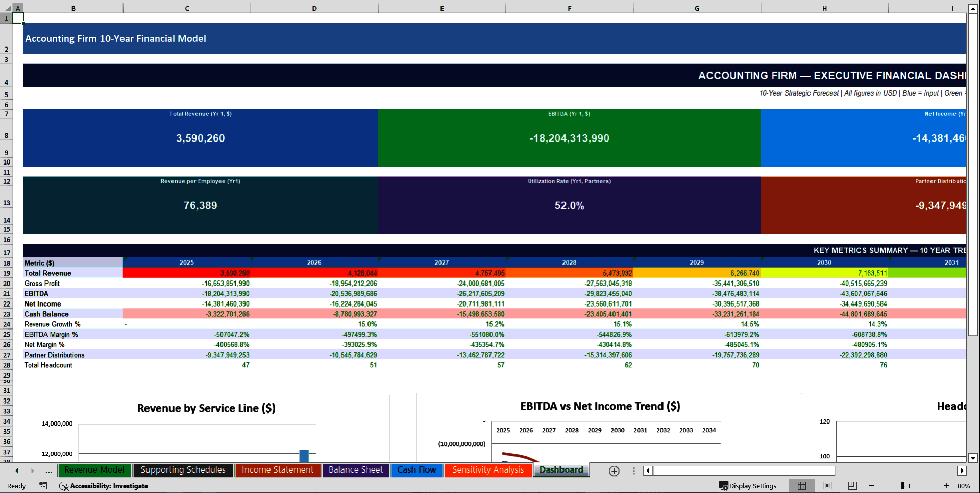Switch to Page Layout view icon
Screen dimensions: 980x493
pos(827,486)
